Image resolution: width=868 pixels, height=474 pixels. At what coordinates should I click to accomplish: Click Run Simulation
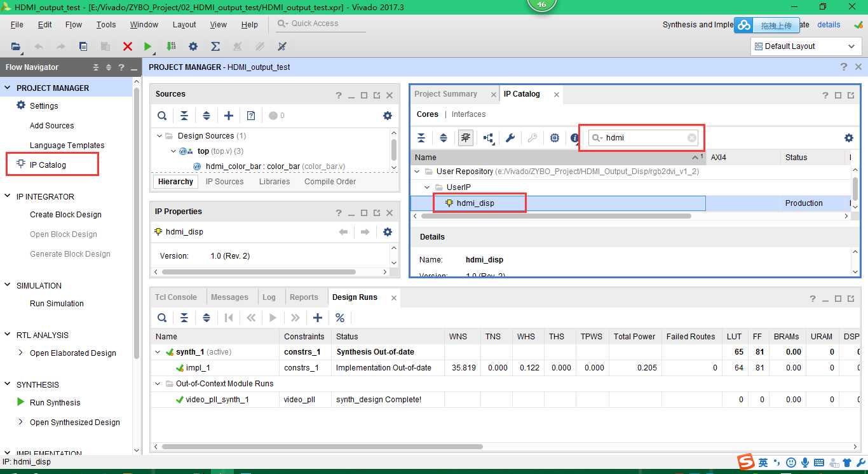click(x=57, y=304)
